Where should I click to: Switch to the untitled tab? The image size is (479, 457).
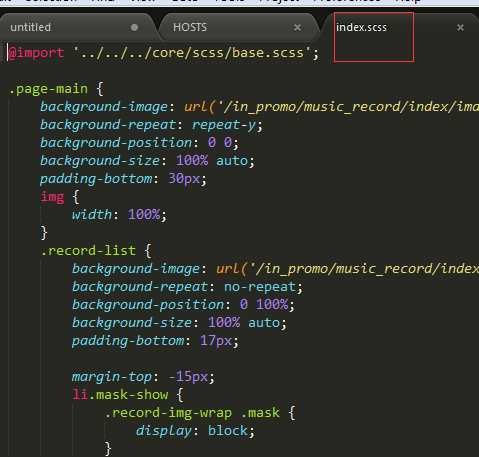(x=30, y=27)
